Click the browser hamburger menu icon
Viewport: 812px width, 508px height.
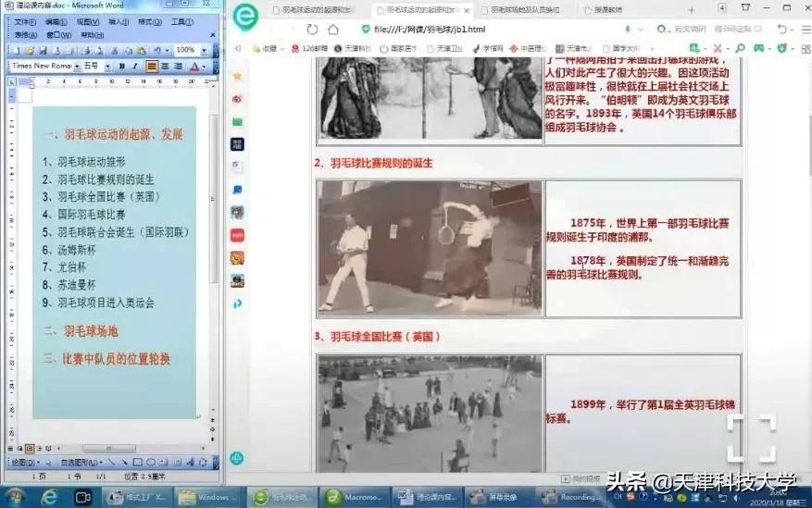click(x=806, y=30)
